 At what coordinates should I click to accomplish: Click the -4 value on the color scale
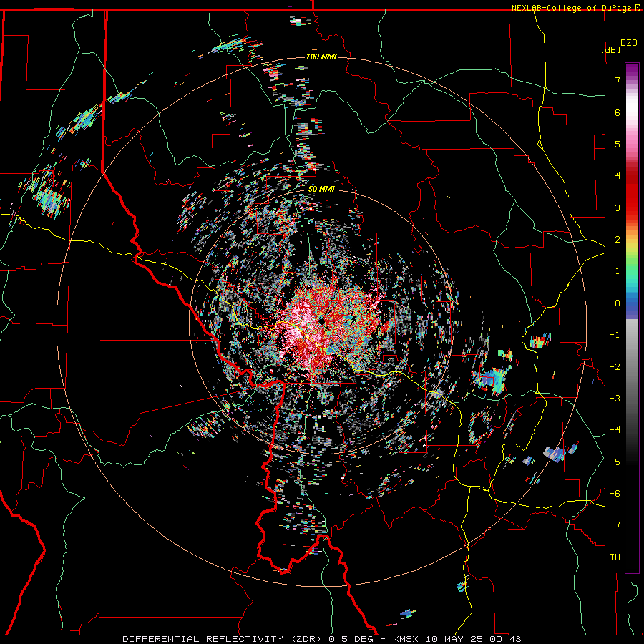click(615, 430)
